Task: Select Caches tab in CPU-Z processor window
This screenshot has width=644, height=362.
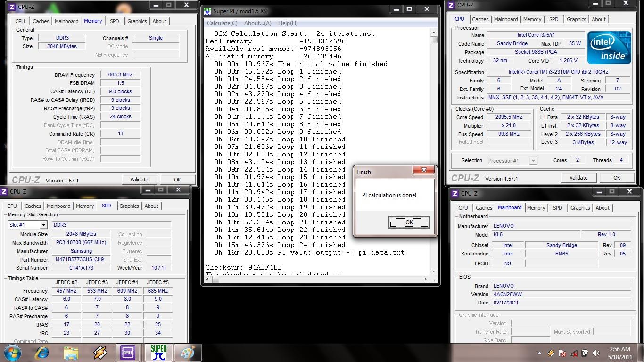Action: [x=480, y=19]
